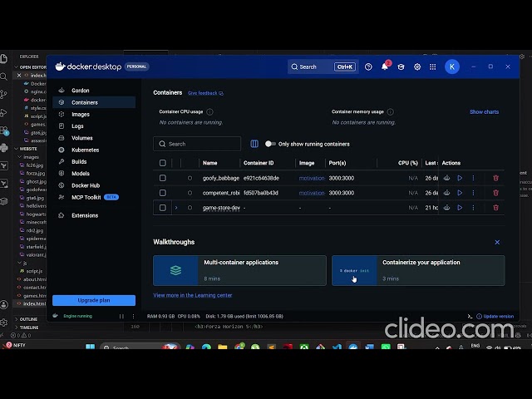Click the manage columns icon
Viewport: 532px width, 399px height.
point(254,144)
